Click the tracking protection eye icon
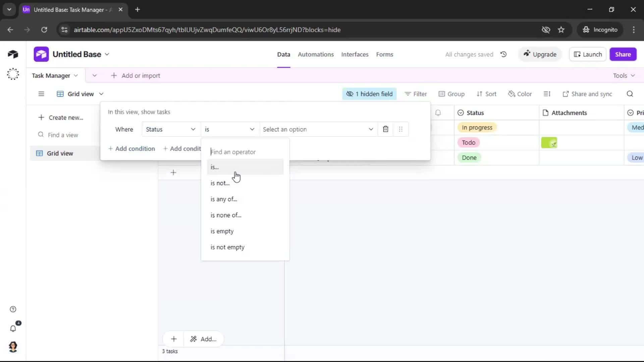The width and height of the screenshot is (644, 362). [546, 30]
